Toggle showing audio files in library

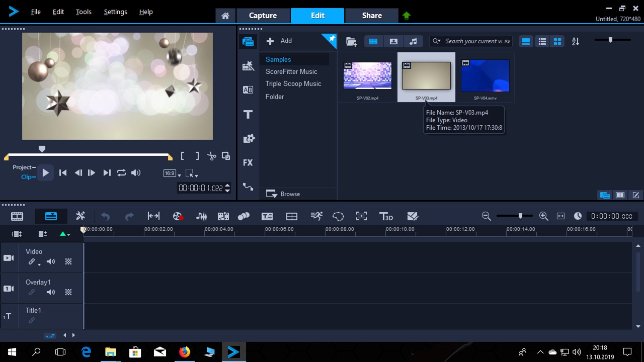click(413, 41)
